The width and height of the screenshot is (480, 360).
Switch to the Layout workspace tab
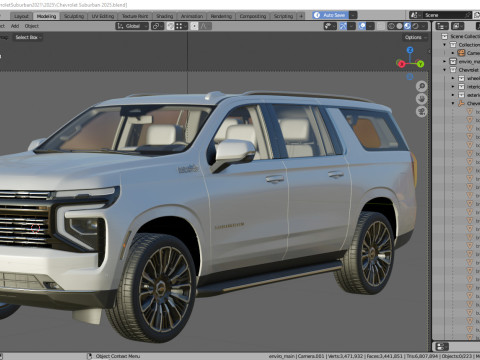[x=21, y=16]
